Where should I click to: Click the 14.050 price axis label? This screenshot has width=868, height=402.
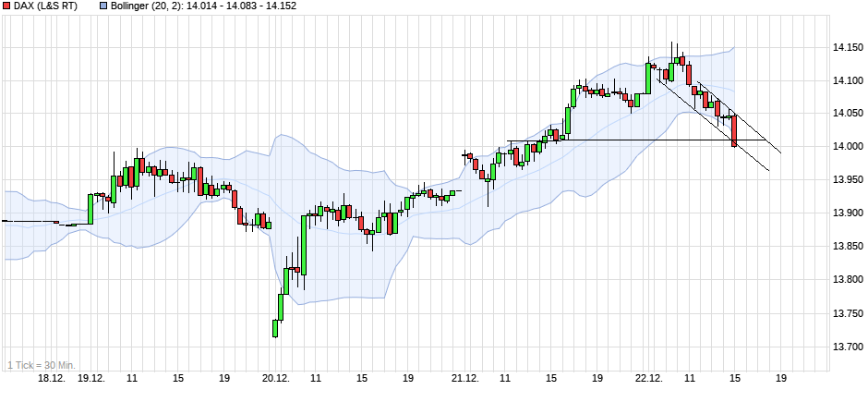[x=848, y=114]
